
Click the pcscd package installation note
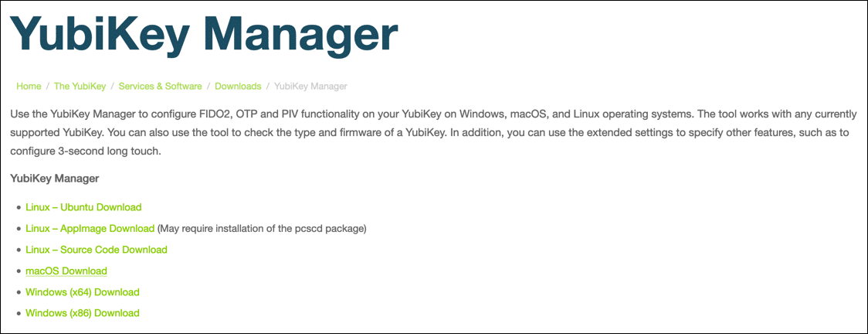click(262, 229)
